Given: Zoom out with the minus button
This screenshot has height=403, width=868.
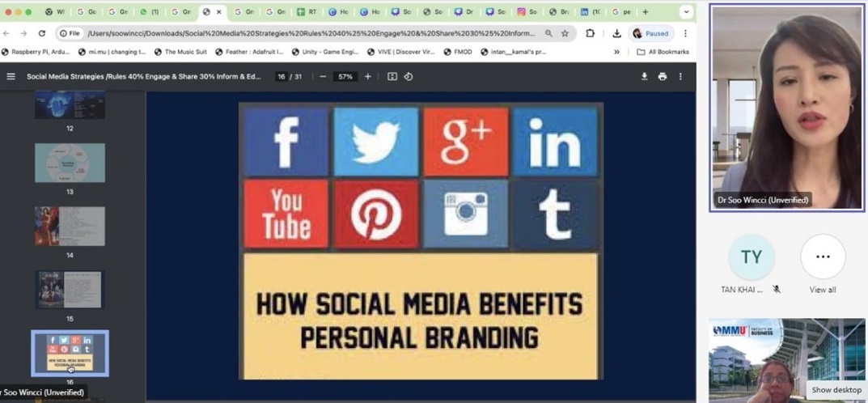Looking at the screenshot, I should pos(323,76).
